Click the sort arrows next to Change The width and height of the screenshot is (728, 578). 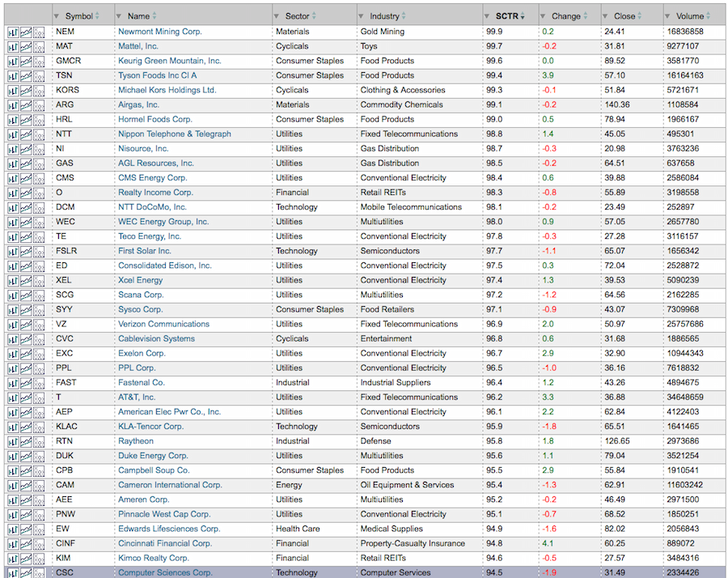pos(585,16)
